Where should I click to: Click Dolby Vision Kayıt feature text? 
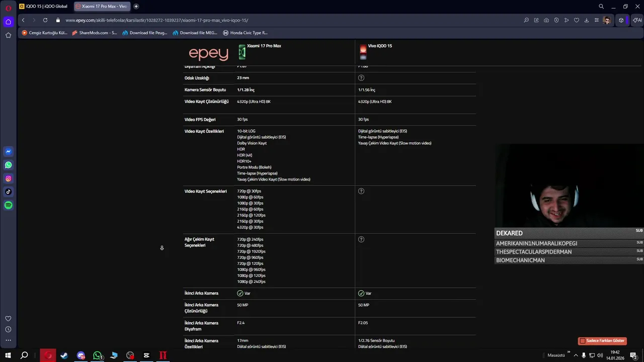[252, 143]
